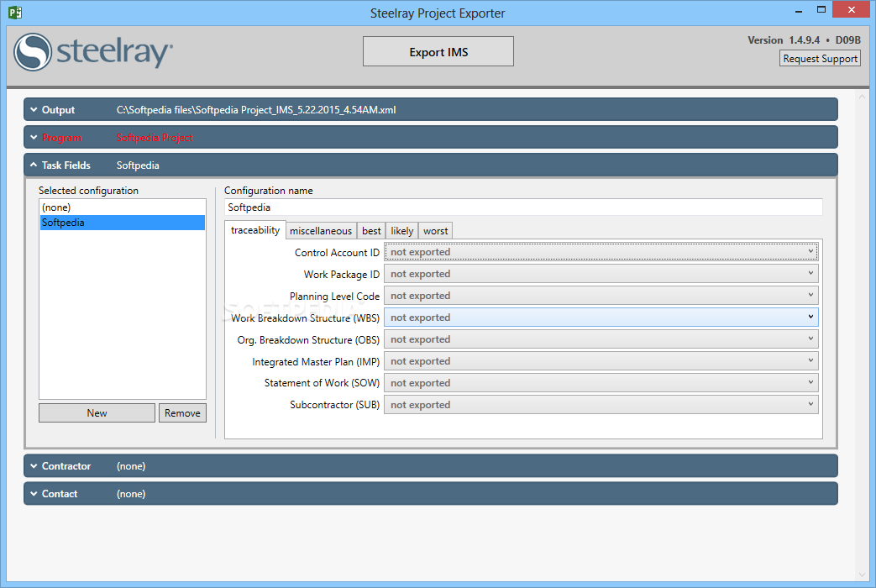Select the (none) configuration in the list
Screen dimensions: 876x588
click(x=123, y=207)
